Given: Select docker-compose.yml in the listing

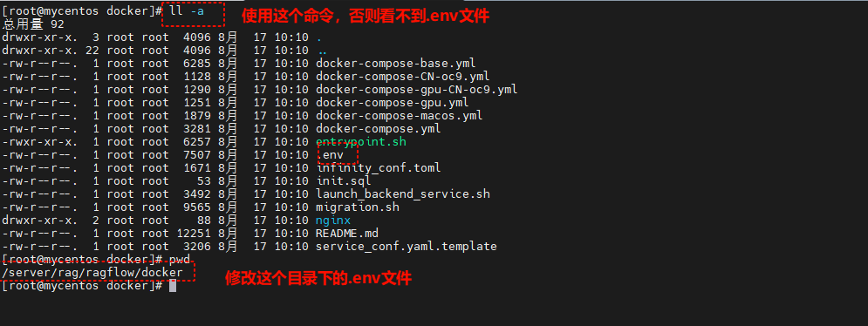Looking at the screenshot, I should [378, 129].
